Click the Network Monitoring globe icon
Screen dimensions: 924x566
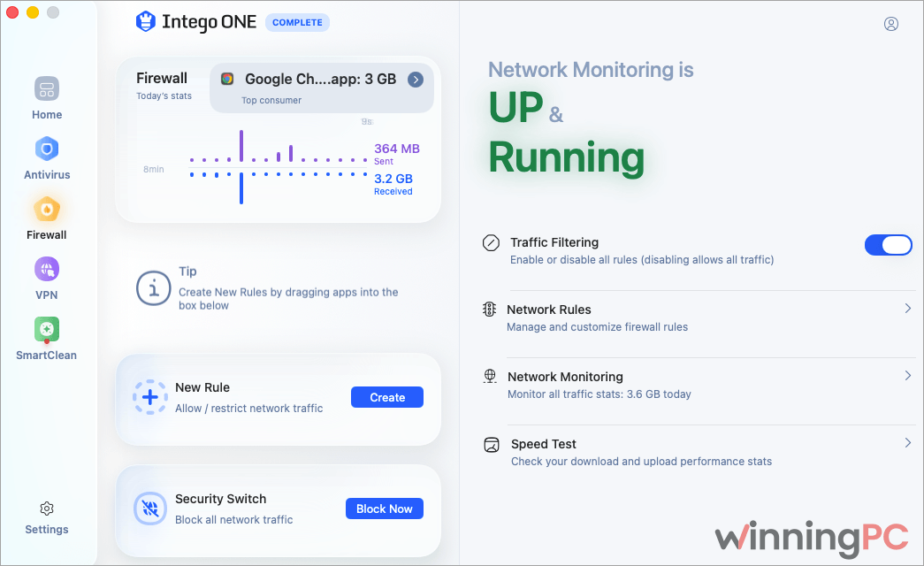490,376
